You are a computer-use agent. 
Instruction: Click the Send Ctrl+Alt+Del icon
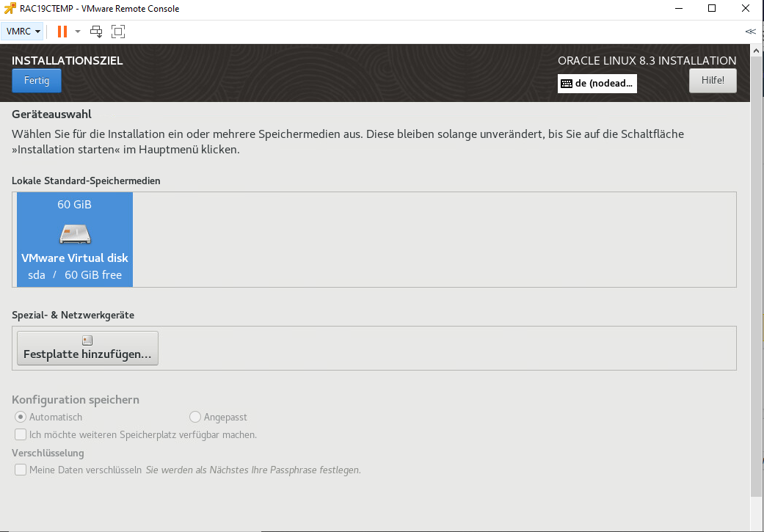(96, 32)
